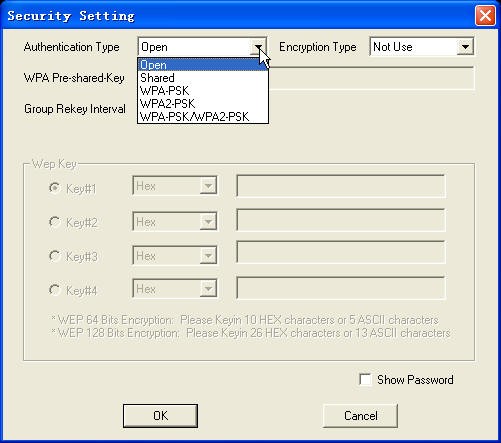Click the Cancel button
This screenshot has width=501, height=443.
tap(361, 416)
